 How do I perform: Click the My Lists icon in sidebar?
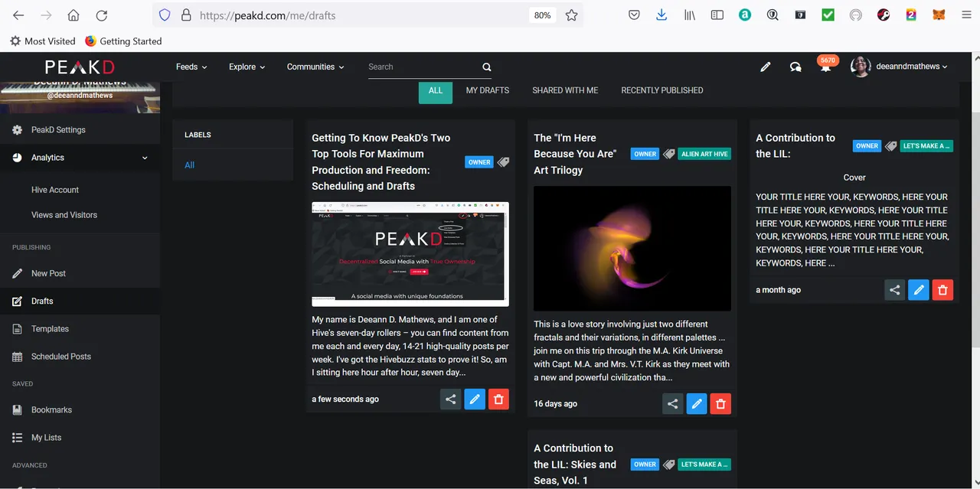(18, 438)
